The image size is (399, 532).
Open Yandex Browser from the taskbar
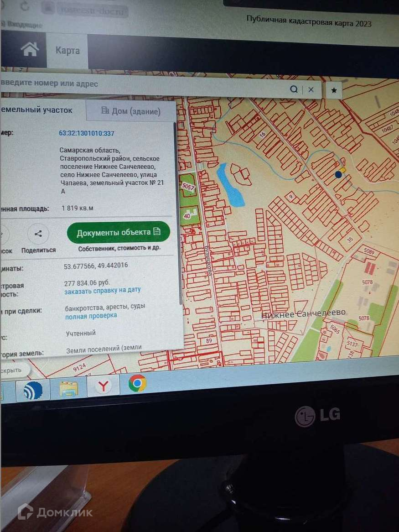point(103,386)
